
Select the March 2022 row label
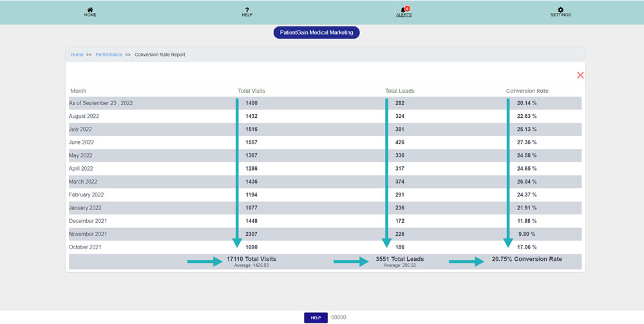pyautogui.click(x=83, y=182)
